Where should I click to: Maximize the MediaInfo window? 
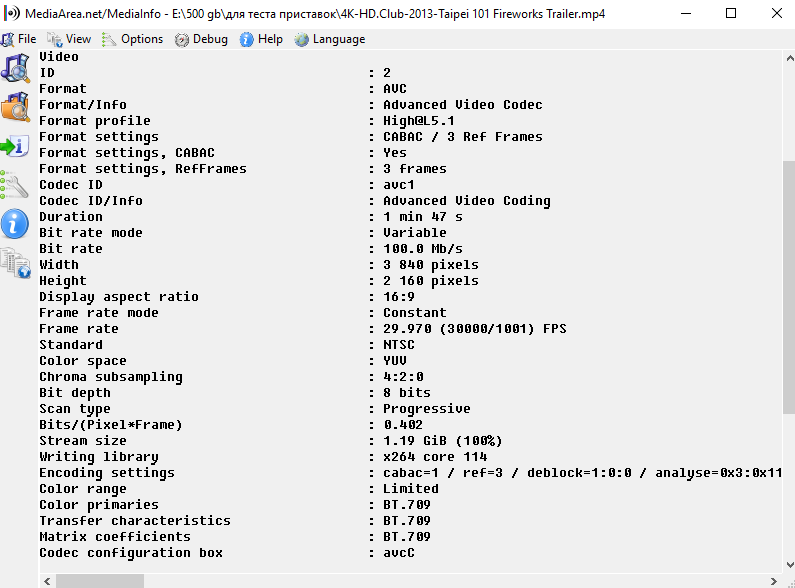point(728,14)
